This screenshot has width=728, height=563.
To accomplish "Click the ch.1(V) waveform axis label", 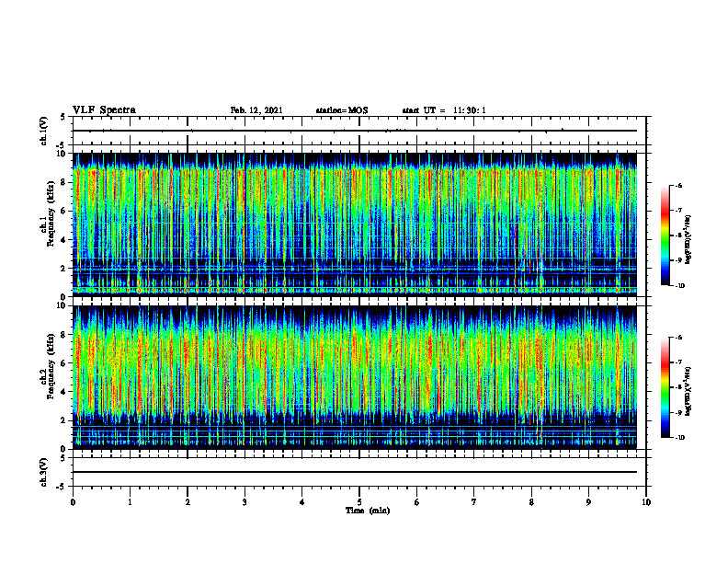I will click(x=43, y=131).
